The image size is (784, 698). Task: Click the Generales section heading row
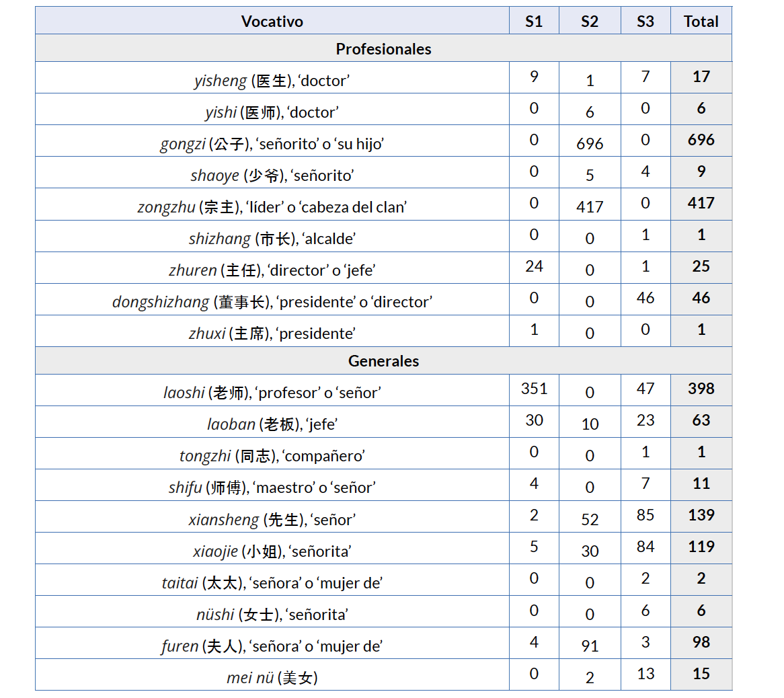[383, 361]
